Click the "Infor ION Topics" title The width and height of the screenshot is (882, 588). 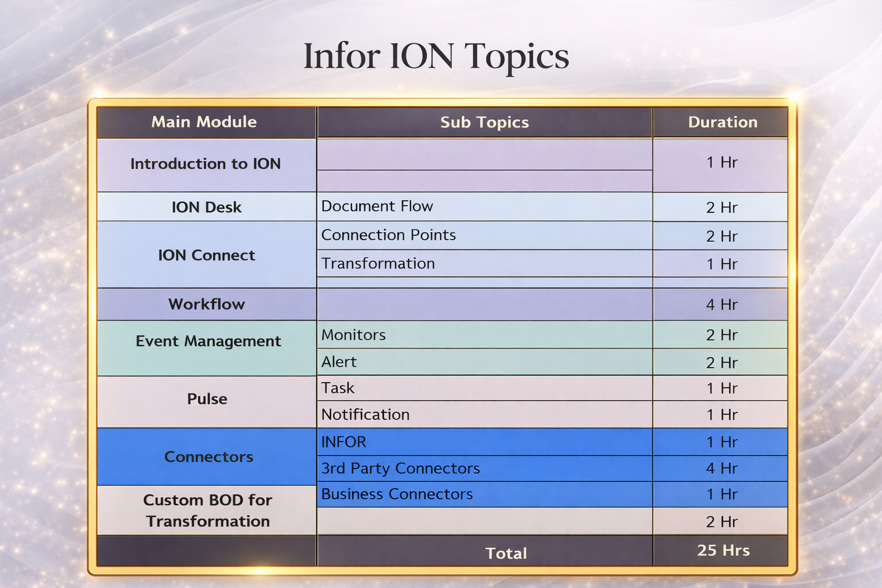click(436, 56)
